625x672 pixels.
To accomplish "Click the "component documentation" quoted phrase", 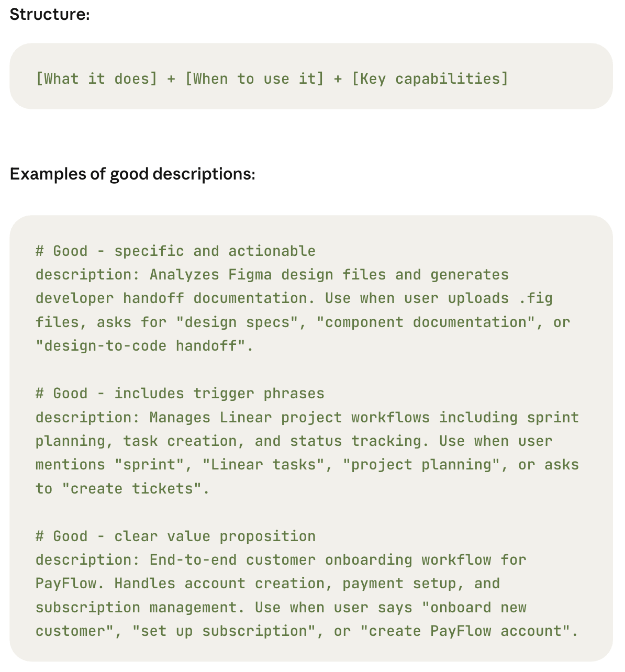I will pos(426,322).
